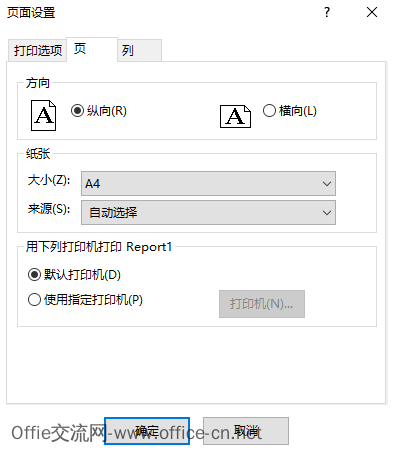Image resolution: width=395 pixels, height=453 pixels.
Task: Switch to the 打印选项 tab
Action: 38,51
